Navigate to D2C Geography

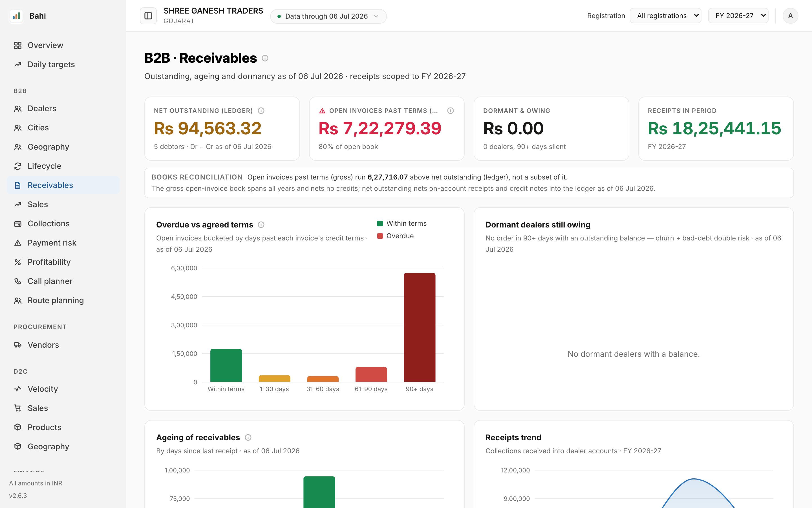pyautogui.click(x=63, y=446)
